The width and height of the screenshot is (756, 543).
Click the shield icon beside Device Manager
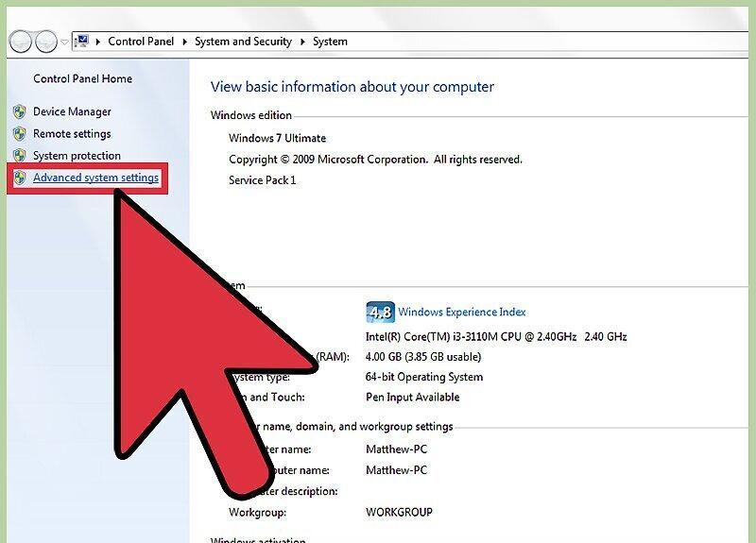[19, 111]
